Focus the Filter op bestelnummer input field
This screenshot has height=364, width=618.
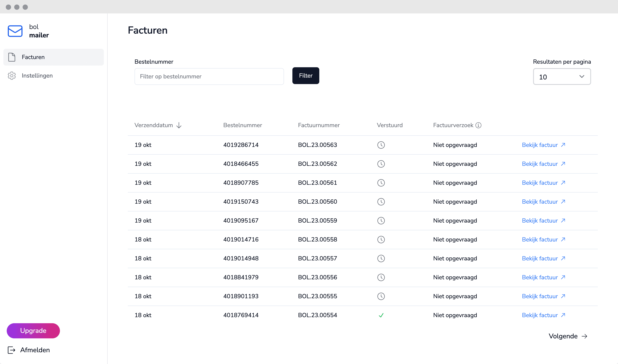point(209,76)
